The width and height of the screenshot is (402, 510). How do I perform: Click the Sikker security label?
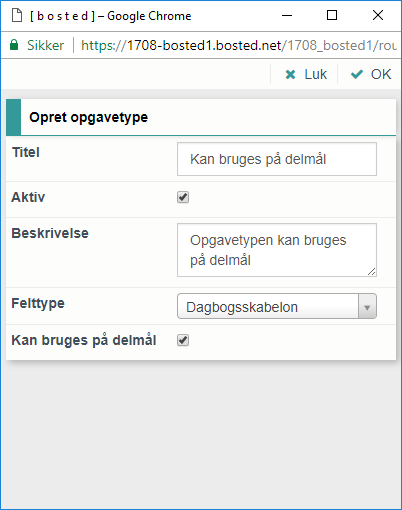tap(45, 45)
